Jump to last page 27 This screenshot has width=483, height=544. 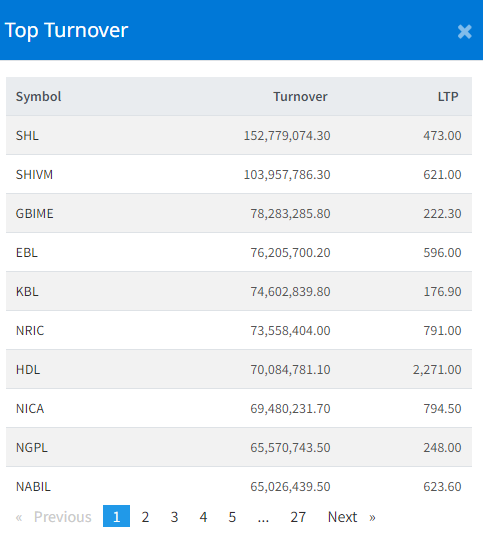(298, 517)
